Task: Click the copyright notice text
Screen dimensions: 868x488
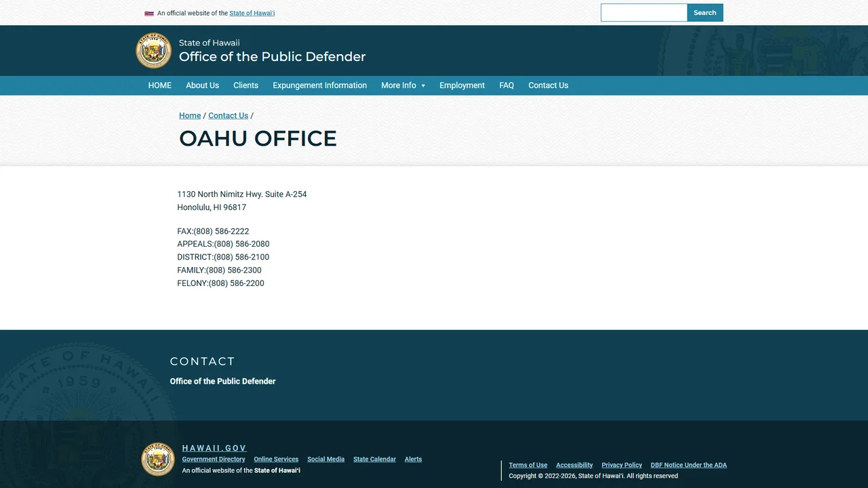Action: coord(593,476)
